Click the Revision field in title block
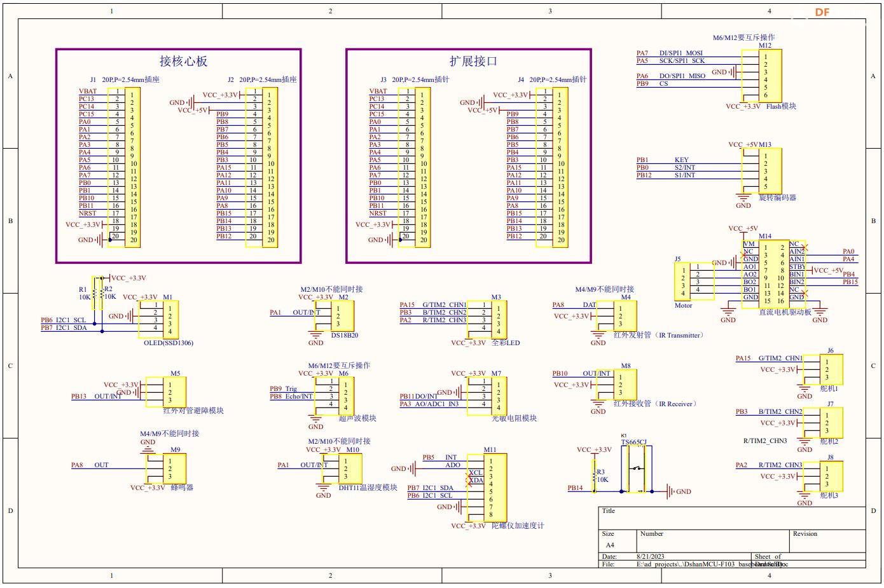 (x=827, y=542)
